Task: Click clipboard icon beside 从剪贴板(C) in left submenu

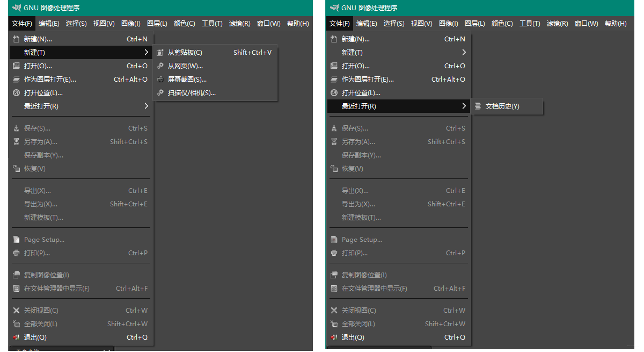Action: pos(160,52)
